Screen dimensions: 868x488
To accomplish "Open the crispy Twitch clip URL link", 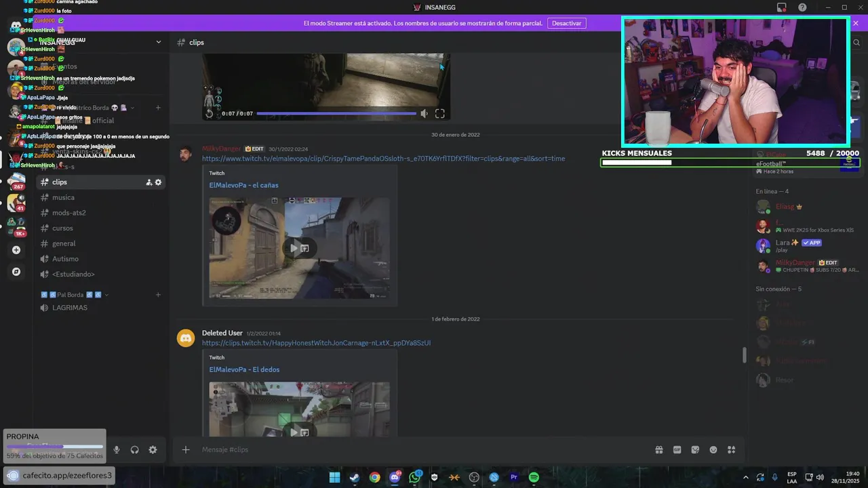I will (x=383, y=159).
